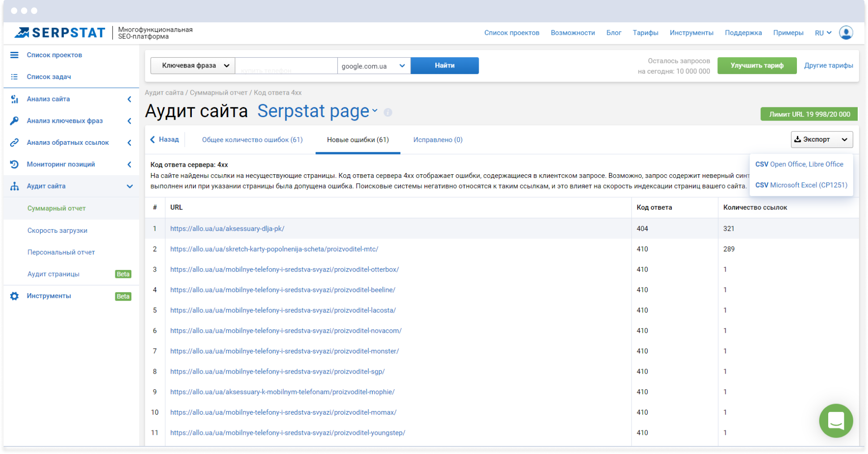Open the Другие тарифы link
868x454 pixels.
click(828, 65)
